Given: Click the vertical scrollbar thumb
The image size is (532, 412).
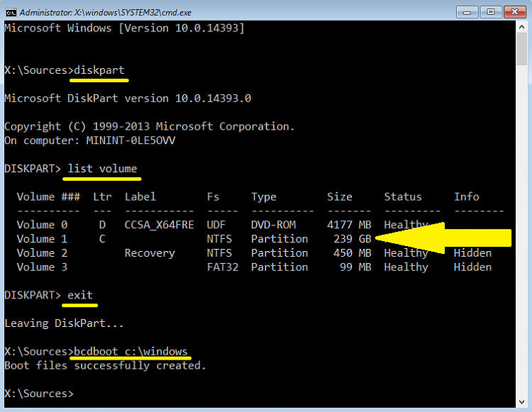Looking at the screenshot, I should click(522, 48).
